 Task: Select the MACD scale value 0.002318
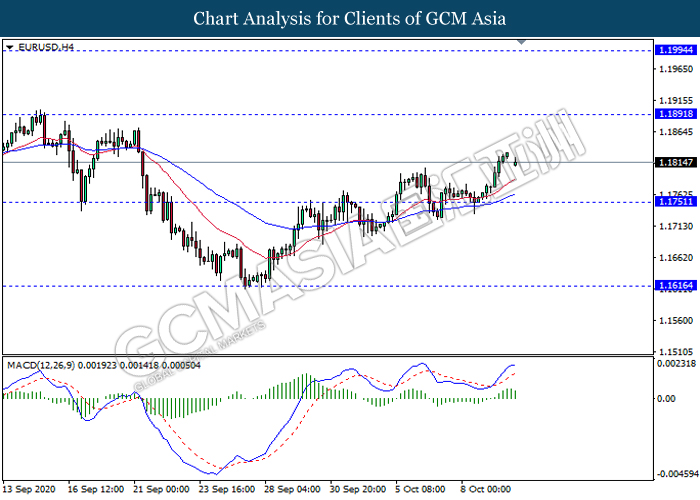[677, 364]
